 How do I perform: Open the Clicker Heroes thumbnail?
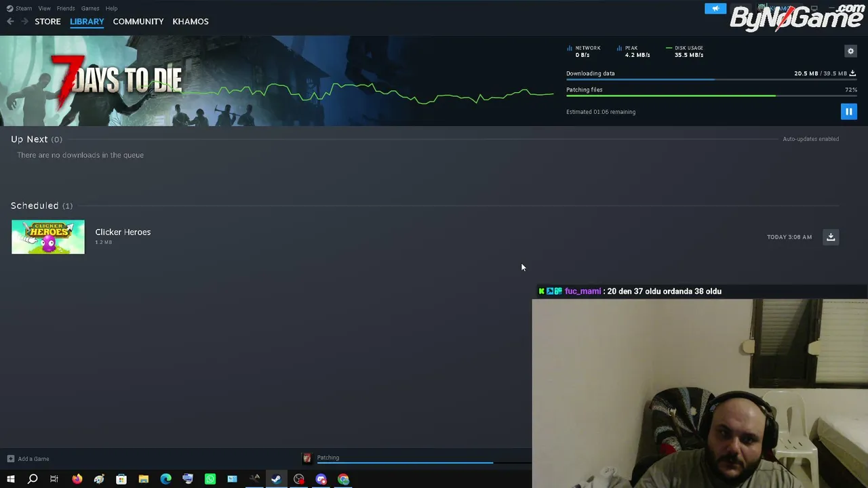(x=48, y=237)
